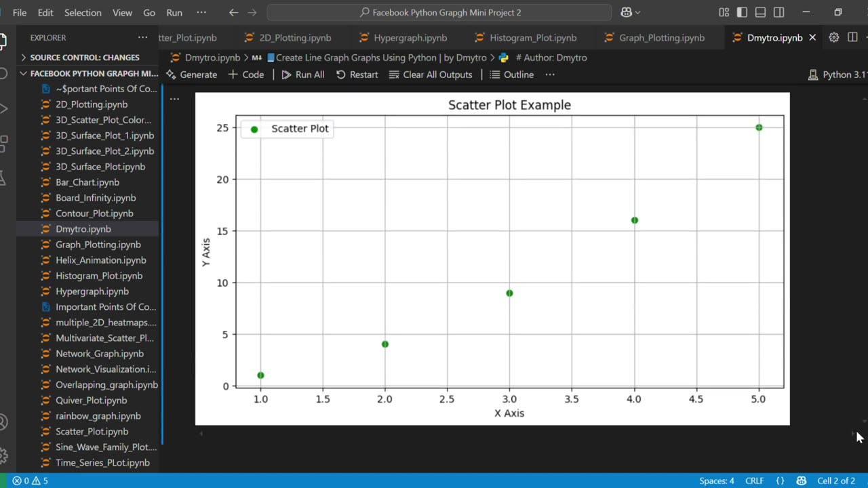Click Dmytro.ipynb in the breadcrumb
Screen dimensions: 868x488
coord(205,58)
